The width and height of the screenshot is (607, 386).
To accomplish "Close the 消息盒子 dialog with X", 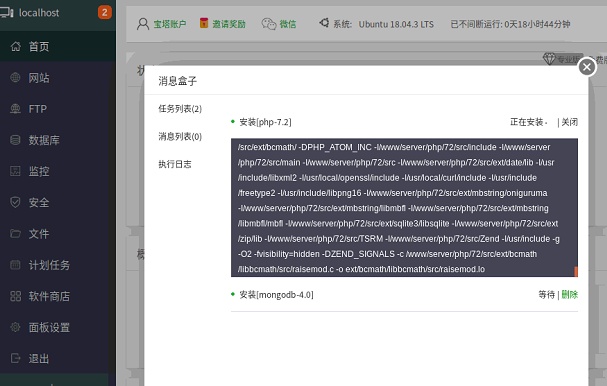I will click(x=587, y=67).
